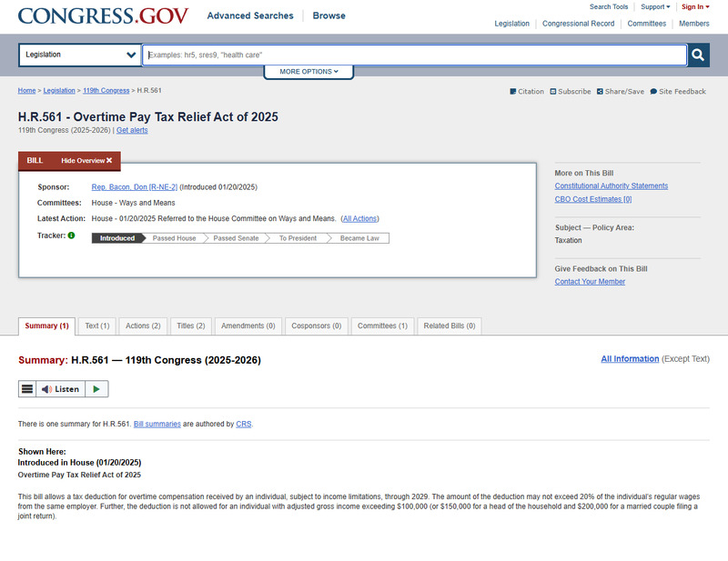This screenshot has width=728, height=561.
Task: Open the Support dropdown menu
Action: click(x=655, y=7)
